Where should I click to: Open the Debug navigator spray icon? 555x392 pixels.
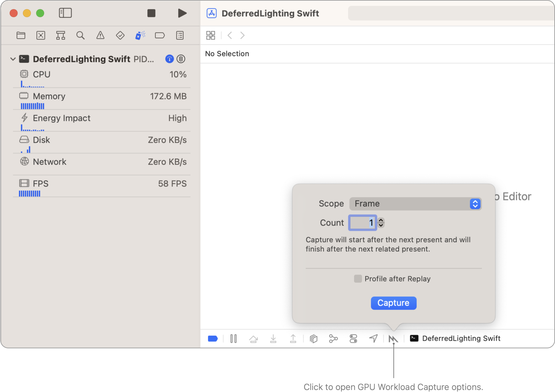[x=140, y=35]
